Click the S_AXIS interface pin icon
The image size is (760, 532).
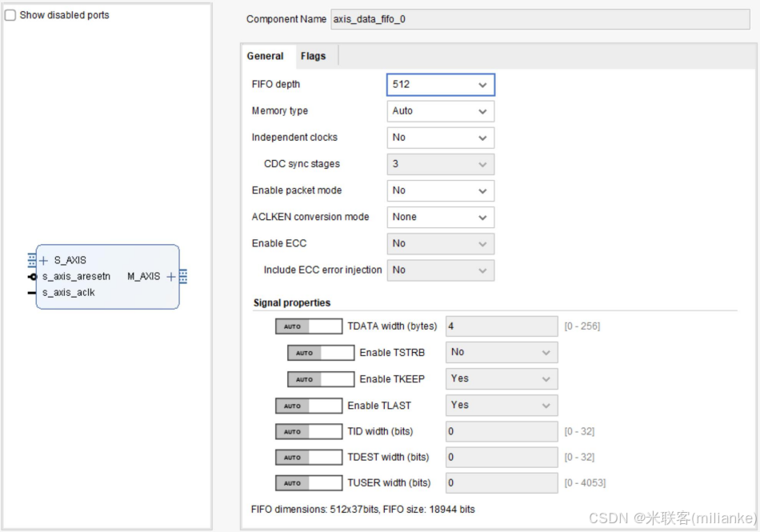tap(32, 259)
